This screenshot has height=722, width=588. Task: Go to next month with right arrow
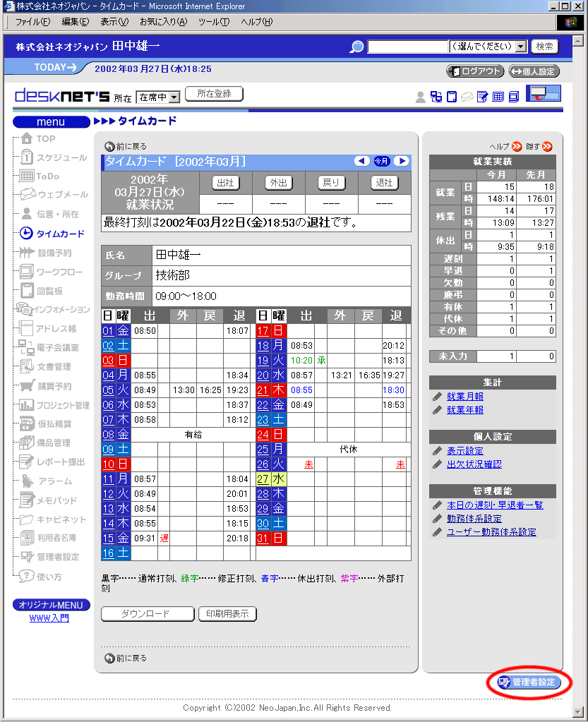click(x=402, y=161)
